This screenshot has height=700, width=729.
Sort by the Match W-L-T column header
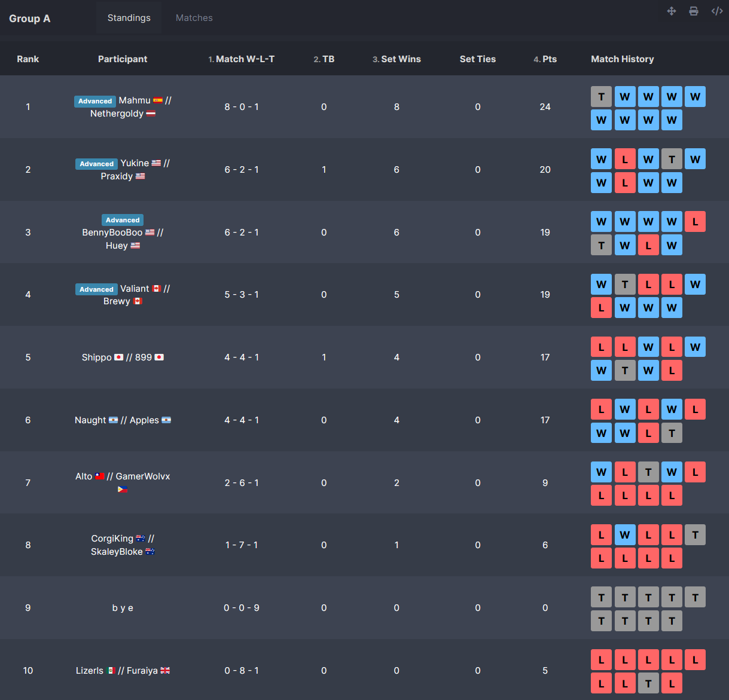242,59
